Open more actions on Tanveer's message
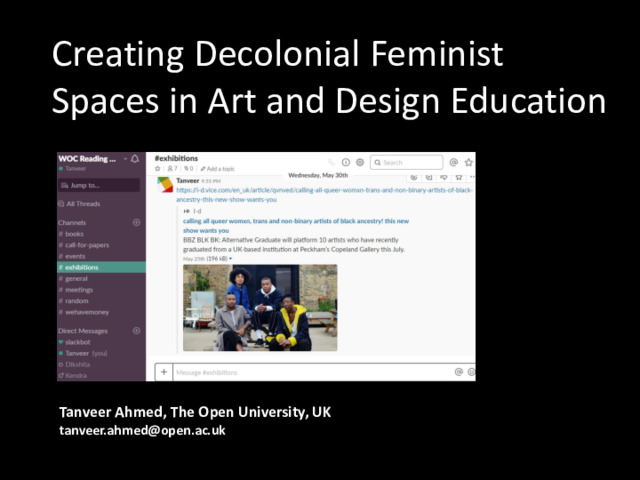Screen dimensions: 640x480 (472, 177)
